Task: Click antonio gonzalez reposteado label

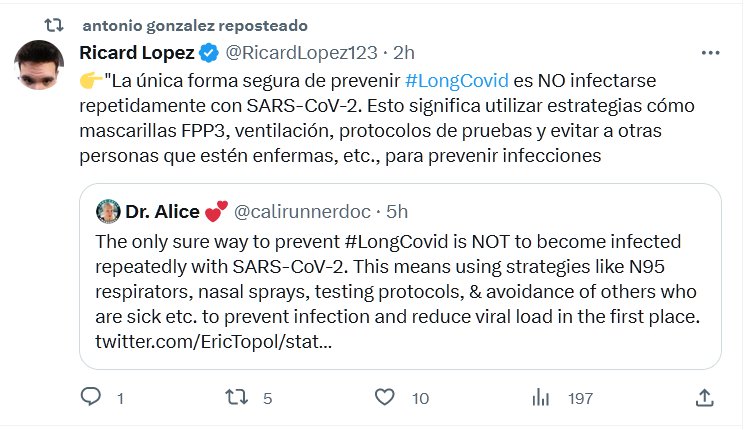Action: (x=195, y=26)
